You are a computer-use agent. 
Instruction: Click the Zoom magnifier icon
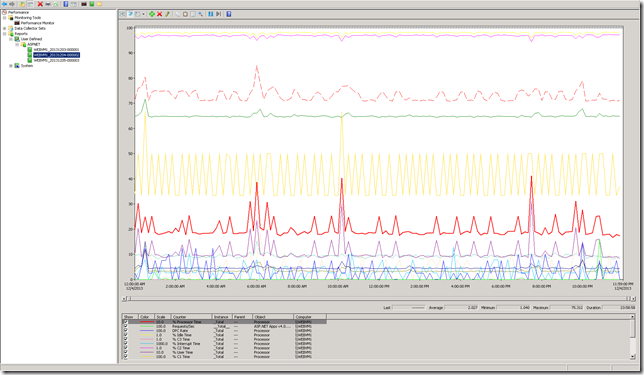pyautogui.click(x=200, y=14)
